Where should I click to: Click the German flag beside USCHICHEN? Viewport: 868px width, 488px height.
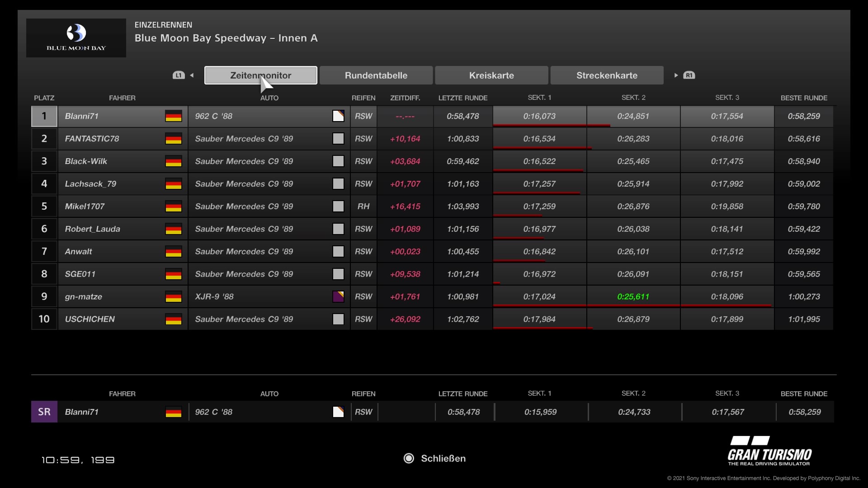tap(173, 319)
